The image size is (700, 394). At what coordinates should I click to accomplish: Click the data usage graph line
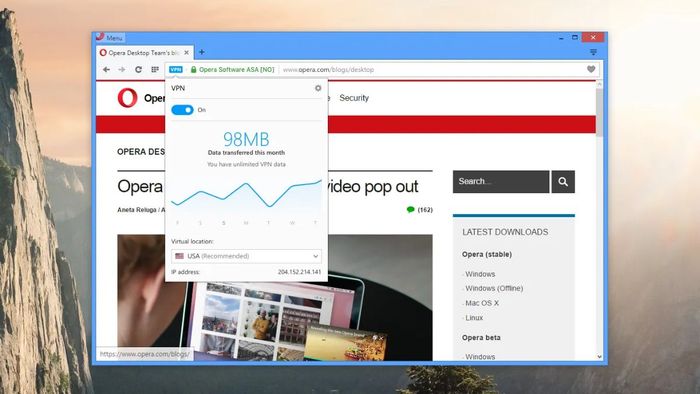246,193
